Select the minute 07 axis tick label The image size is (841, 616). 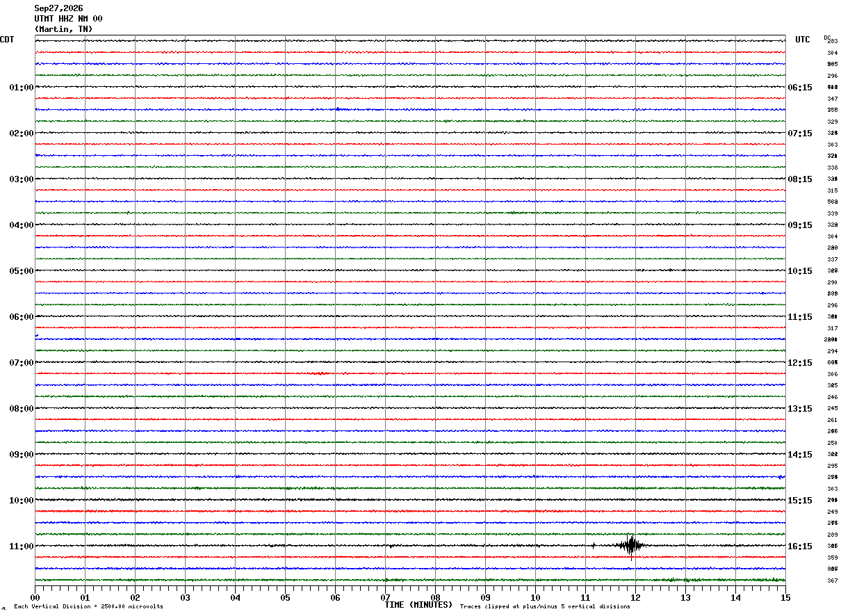(x=385, y=597)
